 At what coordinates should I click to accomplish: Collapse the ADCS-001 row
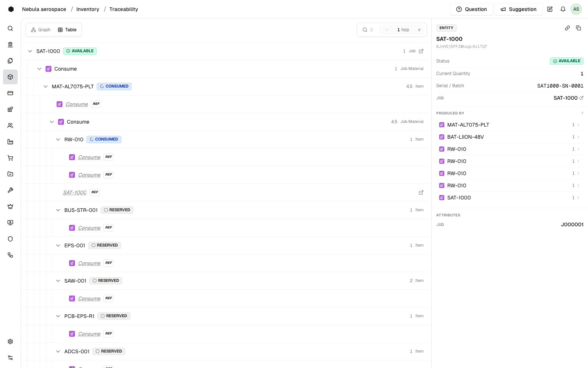pyautogui.click(x=58, y=351)
